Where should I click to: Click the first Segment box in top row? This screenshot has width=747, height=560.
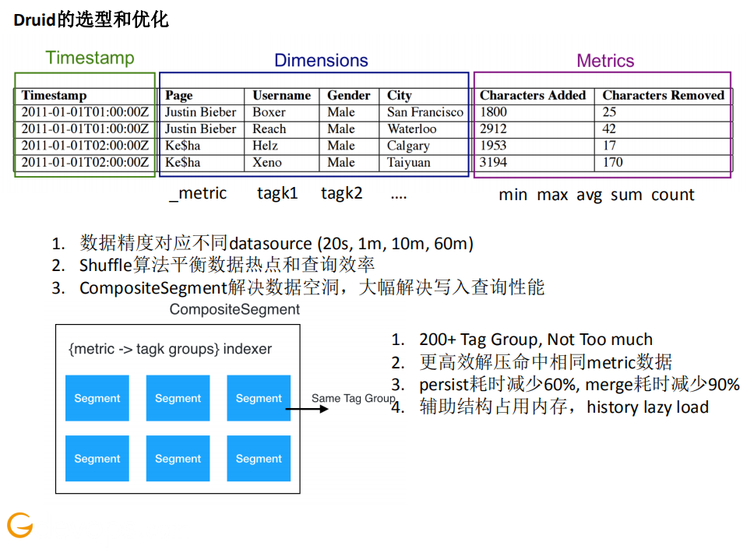pos(97,398)
